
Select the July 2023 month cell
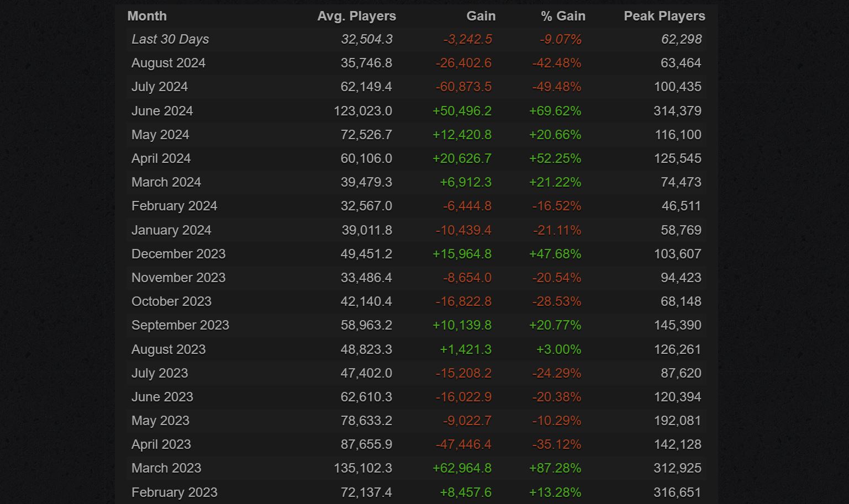point(160,373)
